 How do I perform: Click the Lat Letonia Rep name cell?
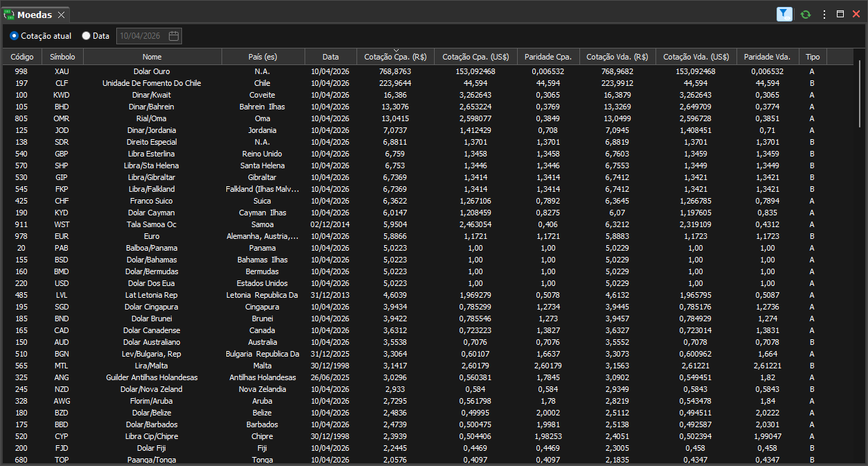point(152,295)
